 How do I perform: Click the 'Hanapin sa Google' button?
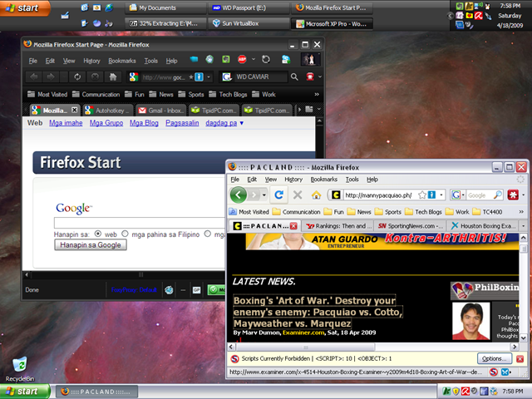pyautogui.click(x=91, y=244)
